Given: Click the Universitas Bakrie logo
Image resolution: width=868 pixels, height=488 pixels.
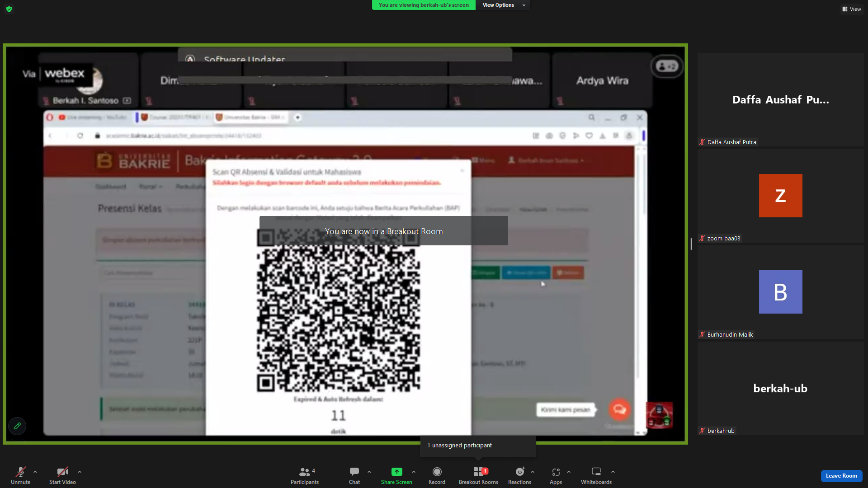Looking at the screenshot, I should 134,161.
